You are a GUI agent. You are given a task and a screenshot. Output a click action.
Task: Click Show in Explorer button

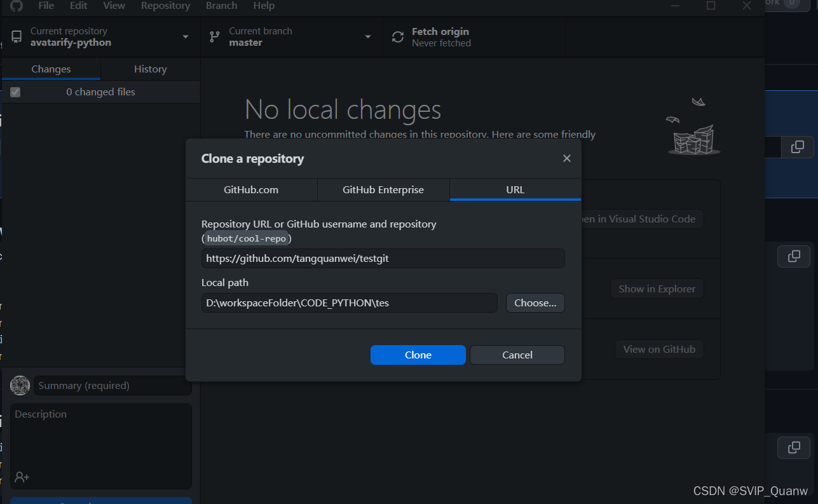(x=657, y=289)
